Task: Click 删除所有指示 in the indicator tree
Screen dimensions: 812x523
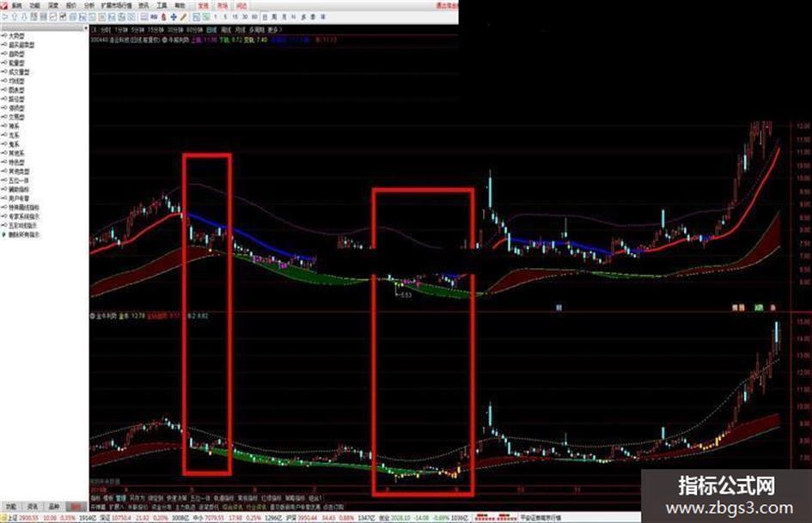Action: [24, 234]
